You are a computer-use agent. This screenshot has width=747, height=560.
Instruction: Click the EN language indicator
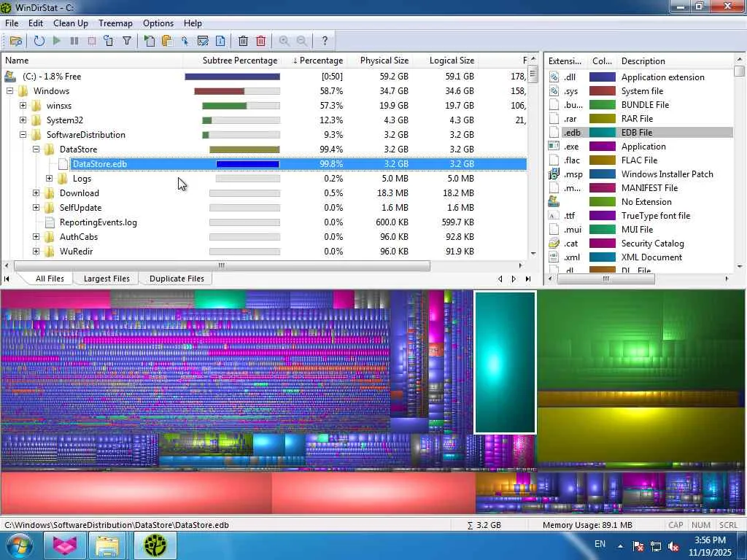(x=600, y=544)
